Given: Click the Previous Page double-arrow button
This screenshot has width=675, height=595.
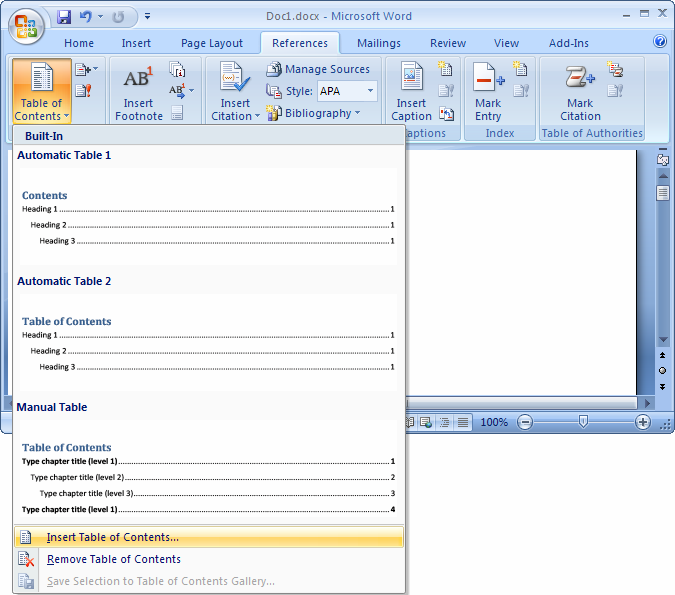Looking at the screenshot, I should point(663,355).
